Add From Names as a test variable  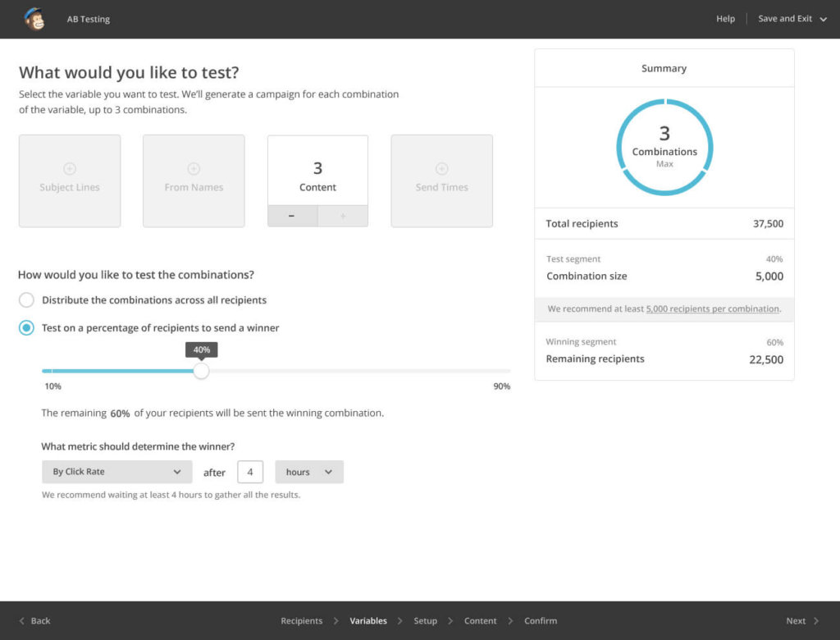tap(194, 181)
